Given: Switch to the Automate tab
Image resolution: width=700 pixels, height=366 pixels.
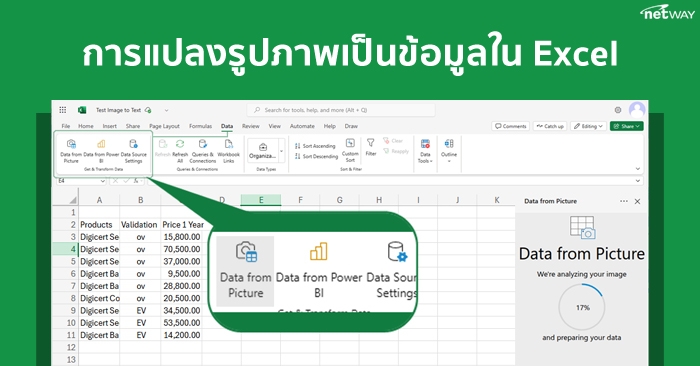Looking at the screenshot, I should pyautogui.click(x=302, y=126).
